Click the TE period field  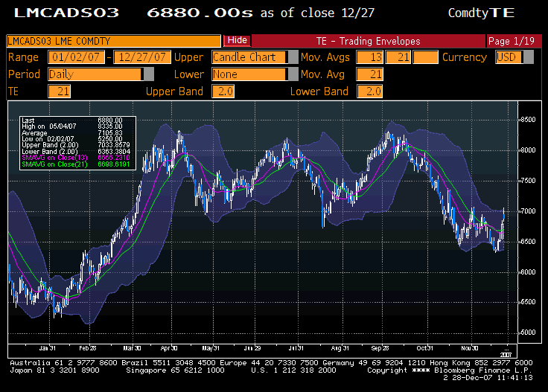tap(59, 91)
